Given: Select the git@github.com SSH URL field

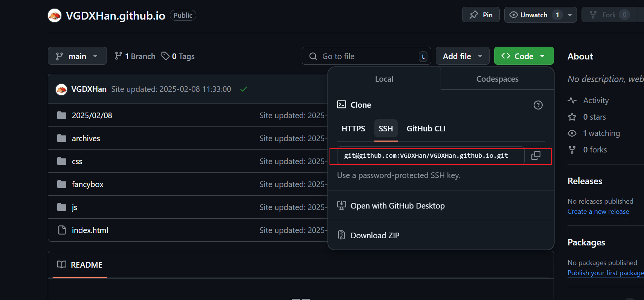Looking at the screenshot, I should pos(430,155).
